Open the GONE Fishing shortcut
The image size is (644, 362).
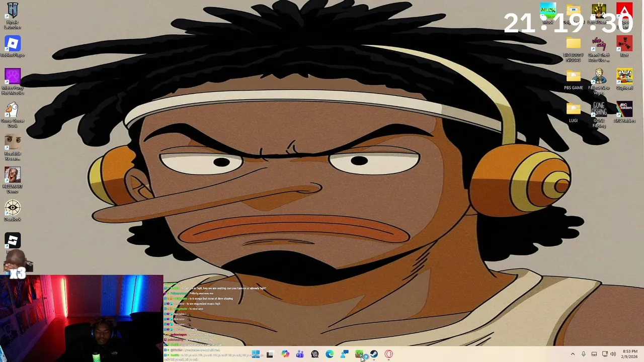(599, 115)
